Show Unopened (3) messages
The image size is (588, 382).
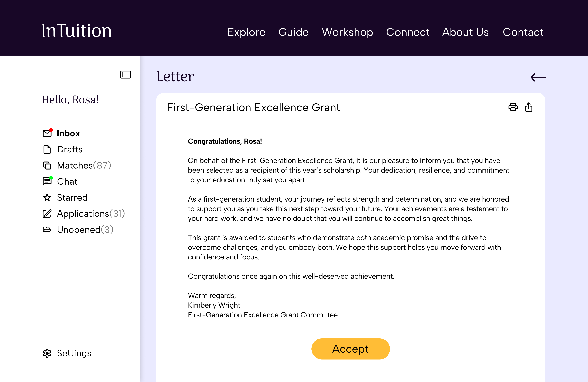[85, 230]
